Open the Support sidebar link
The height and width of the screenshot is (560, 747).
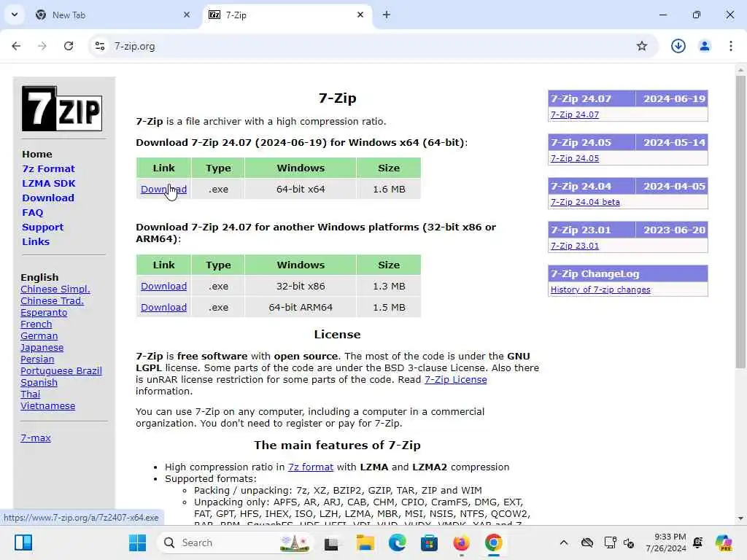(43, 227)
